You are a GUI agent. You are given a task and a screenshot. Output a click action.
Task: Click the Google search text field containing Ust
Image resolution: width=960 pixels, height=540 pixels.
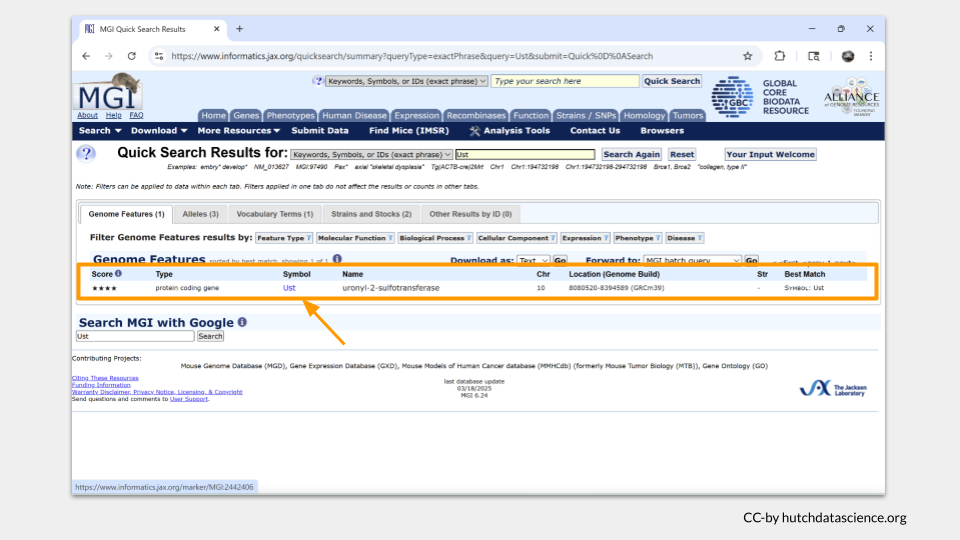pos(135,336)
